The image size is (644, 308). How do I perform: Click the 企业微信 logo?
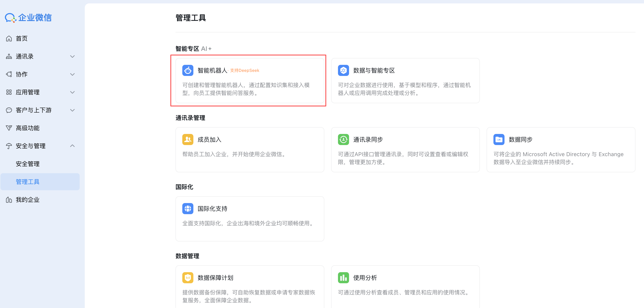(28, 17)
